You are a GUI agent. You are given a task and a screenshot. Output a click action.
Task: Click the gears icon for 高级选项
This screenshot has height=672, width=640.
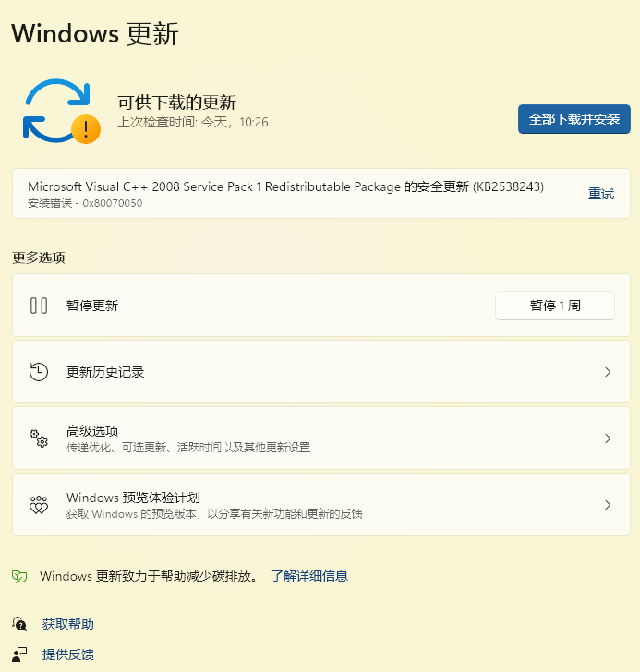pyautogui.click(x=39, y=438)
